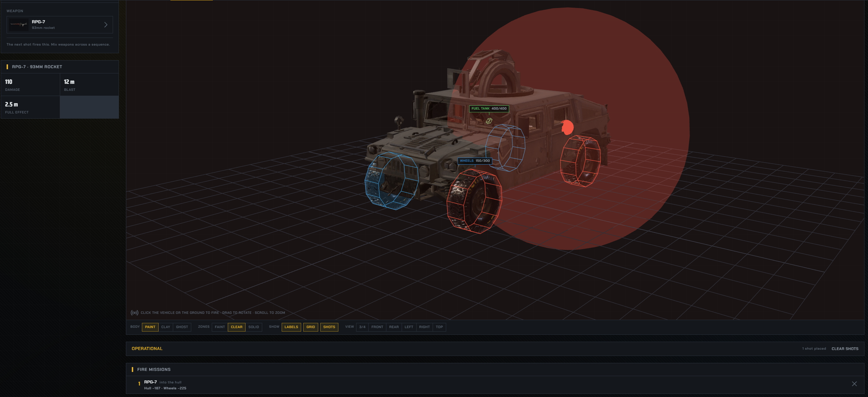868x397 pixels.
Task: Click the FUEL TANK 400/400 label
Action: pyautogui.click(x=489, y=109)
